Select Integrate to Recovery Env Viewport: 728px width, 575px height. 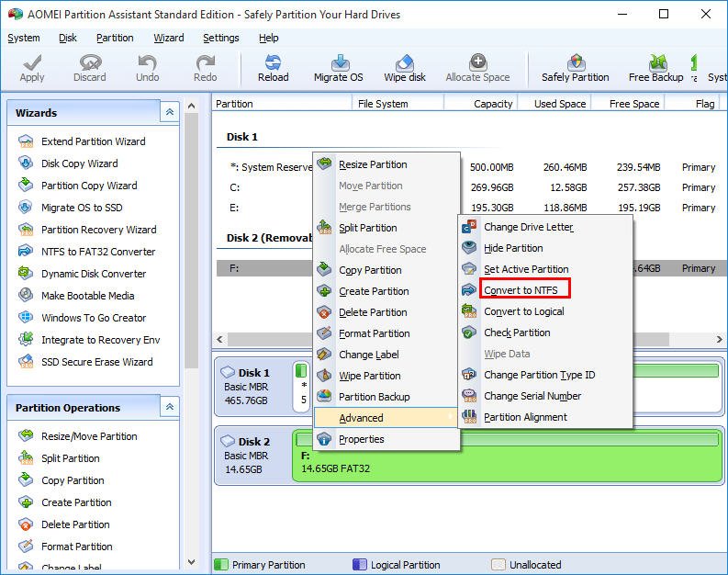click(x=100, y=340)
